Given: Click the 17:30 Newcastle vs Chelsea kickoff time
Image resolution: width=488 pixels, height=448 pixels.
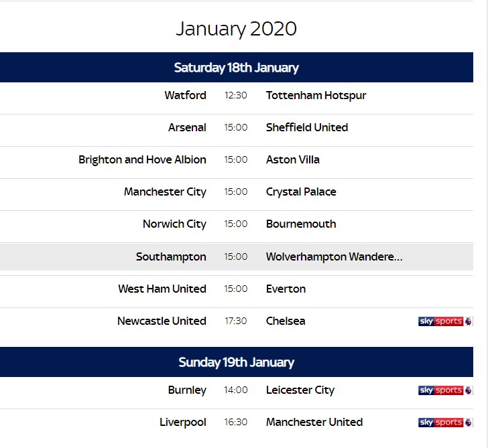Looking at the screenshot, I should pos(235,321).
